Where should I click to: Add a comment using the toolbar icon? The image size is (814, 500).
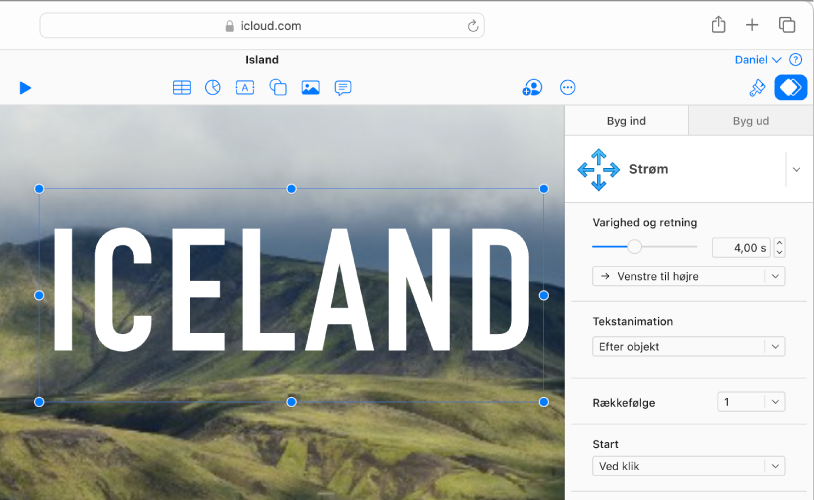click(343, 88)
